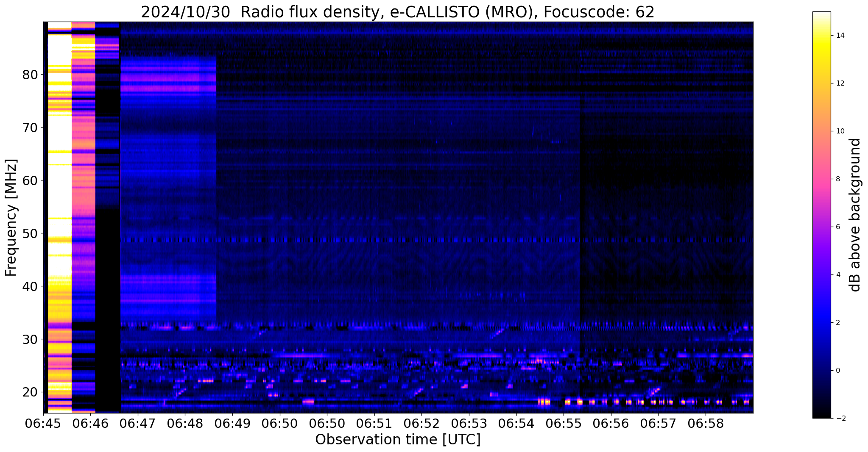This screenshot has width=868, height=452.
Task: Select the 'Observation time [UTC]' axis label
Action: pos(398,440)
